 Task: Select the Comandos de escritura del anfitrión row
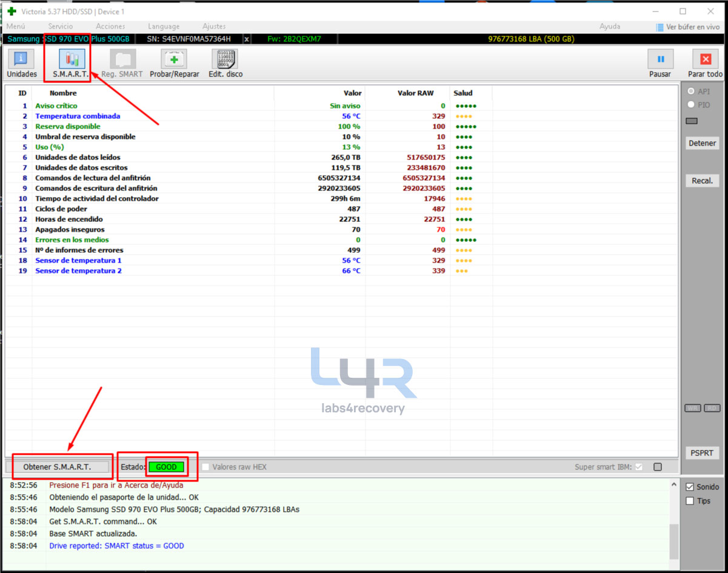pyautogui.click(x=342, y=189)
